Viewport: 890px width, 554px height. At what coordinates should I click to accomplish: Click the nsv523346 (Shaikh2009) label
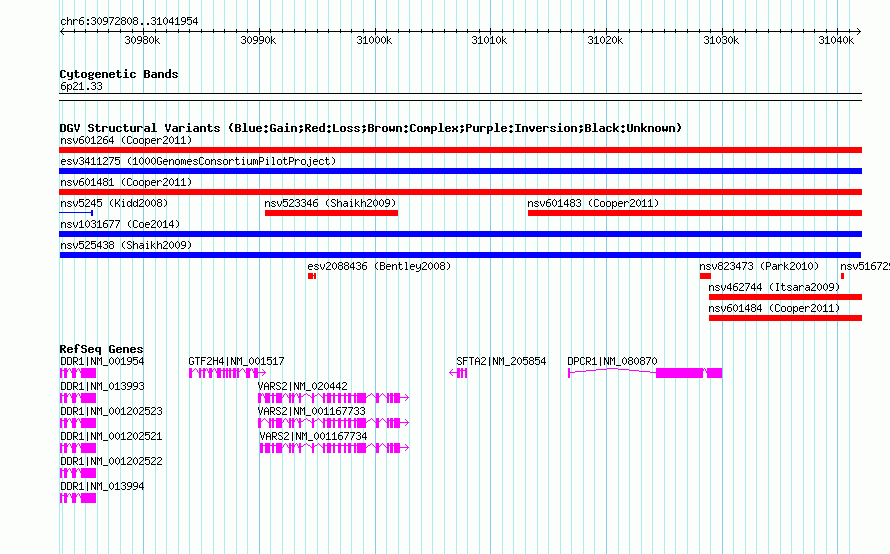330,203
